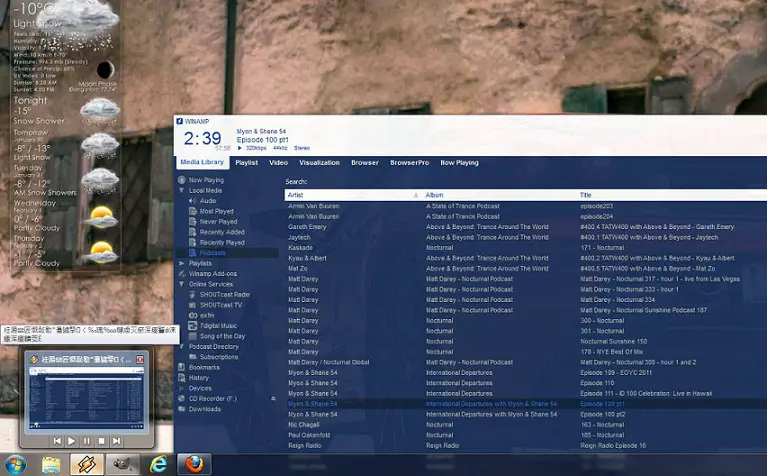
Task: Open the exfm online service
Action: [x=207, y=315]
